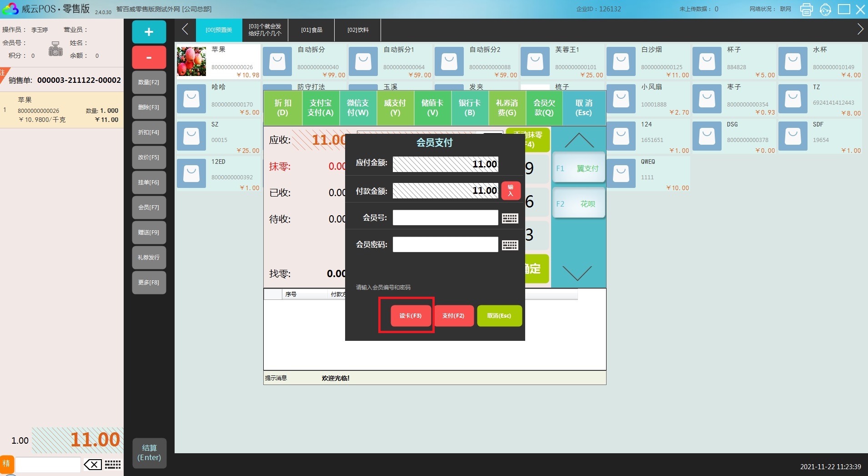
Task: Click the red minus quantity button
Action: [x=149, y=57]
